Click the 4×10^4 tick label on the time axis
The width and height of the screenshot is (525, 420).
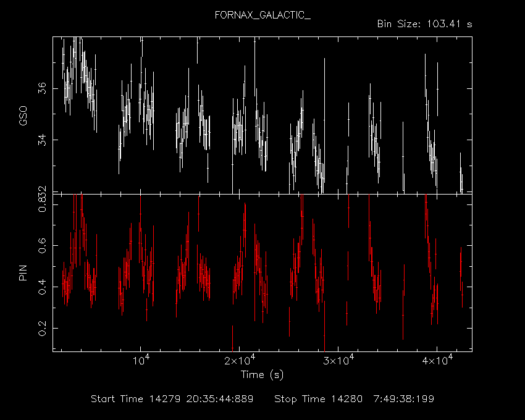click(438, 359)
